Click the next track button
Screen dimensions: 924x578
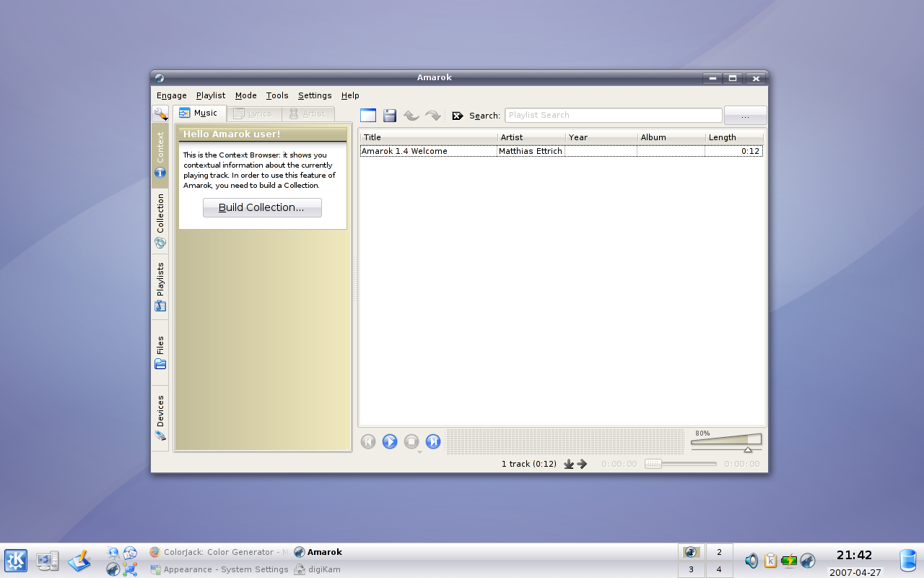[433, 441]
